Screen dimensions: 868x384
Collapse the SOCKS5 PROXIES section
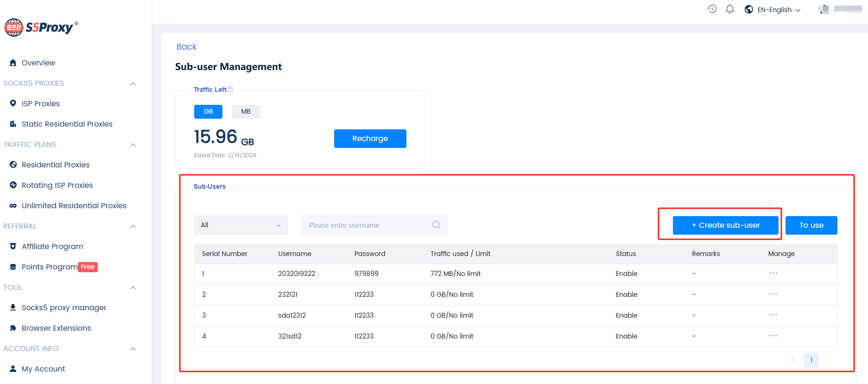pyautogui.click(x=133, y=83)
